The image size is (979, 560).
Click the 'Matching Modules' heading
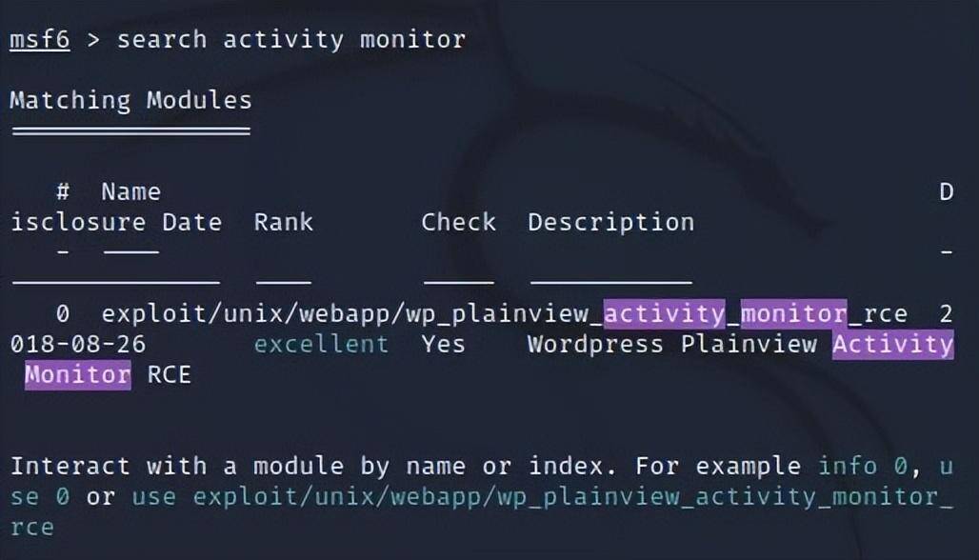pos(131,101)
